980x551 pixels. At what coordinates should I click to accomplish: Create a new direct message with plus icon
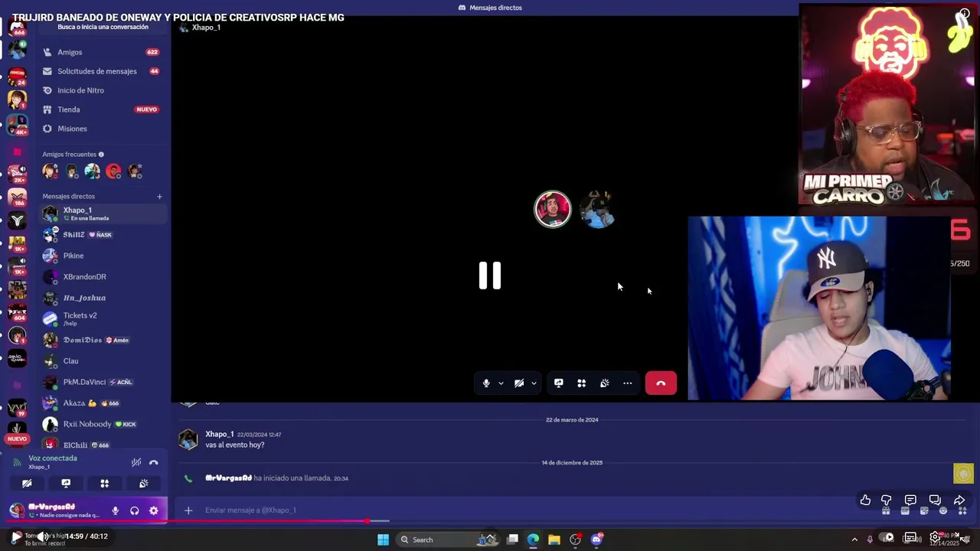[159, 197]
